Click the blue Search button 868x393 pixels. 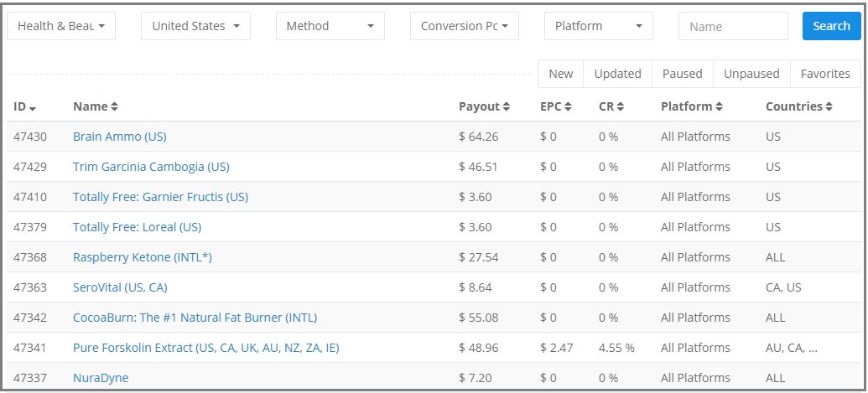click(x=831, y=26)
